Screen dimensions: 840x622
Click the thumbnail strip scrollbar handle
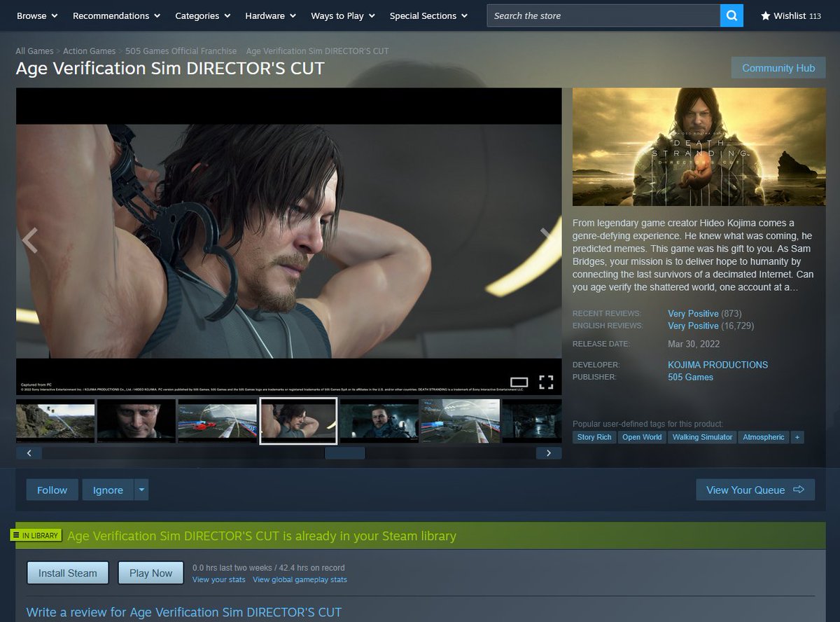click(x=345, y=453)
